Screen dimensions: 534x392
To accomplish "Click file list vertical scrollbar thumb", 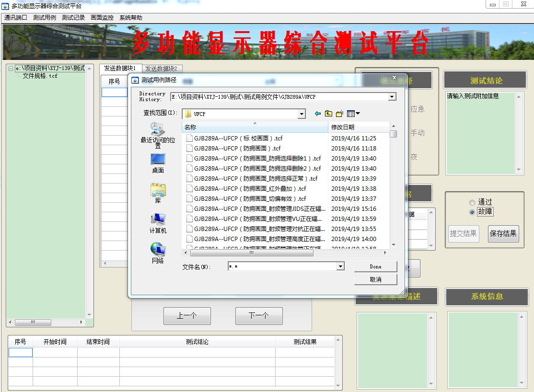I will [394, 134].
